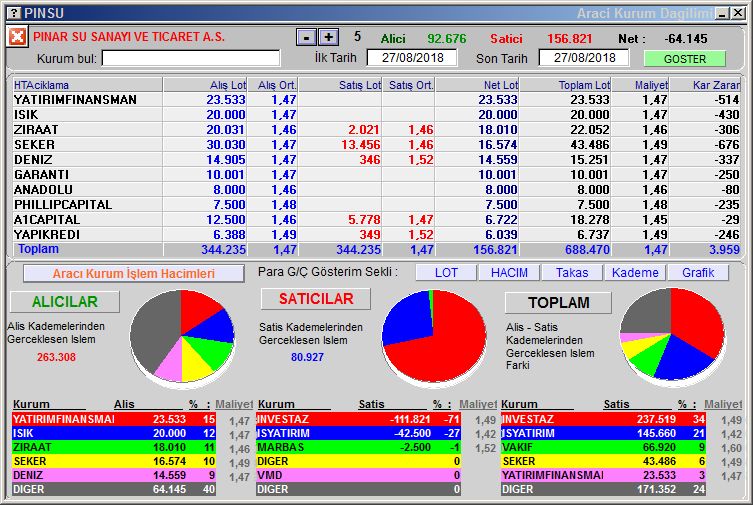This screenshot has width=753, height=505.
Task: Sort by Satış Ort. column header
Action: click(x=408, y=85)
